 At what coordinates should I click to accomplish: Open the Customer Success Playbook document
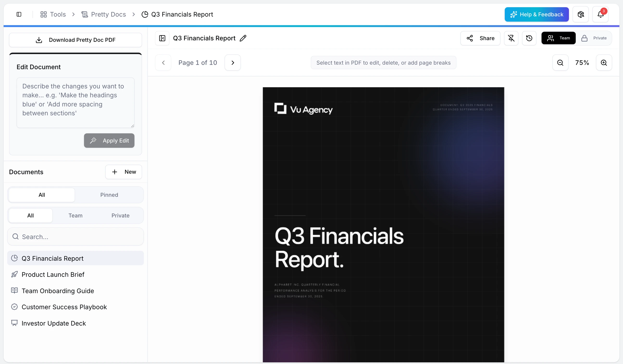(x=75, y=307)
